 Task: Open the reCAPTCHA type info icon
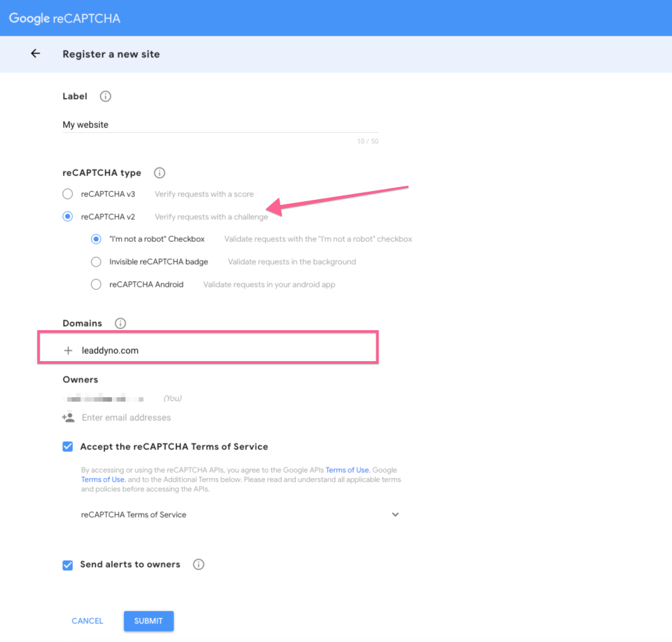159,173
